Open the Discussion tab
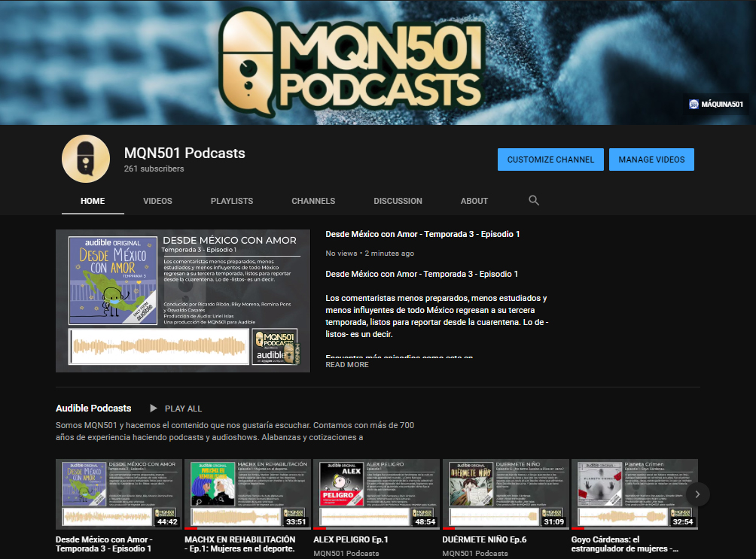The image size is (756, 559). coord(398,201)
